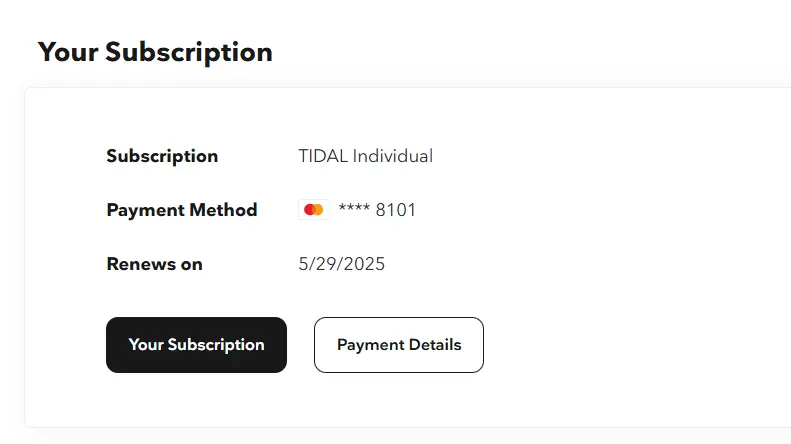Select the 5/29/2025 renewal date

pos(342,264)
